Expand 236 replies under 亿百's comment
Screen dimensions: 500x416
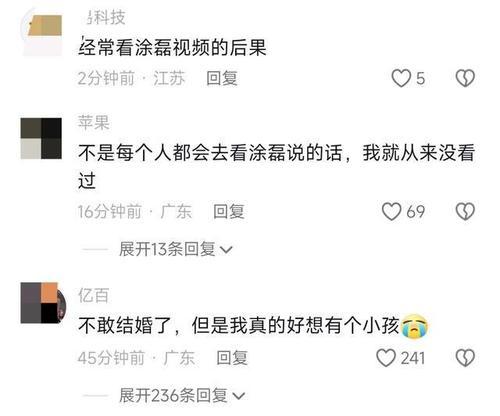point(182,396)
